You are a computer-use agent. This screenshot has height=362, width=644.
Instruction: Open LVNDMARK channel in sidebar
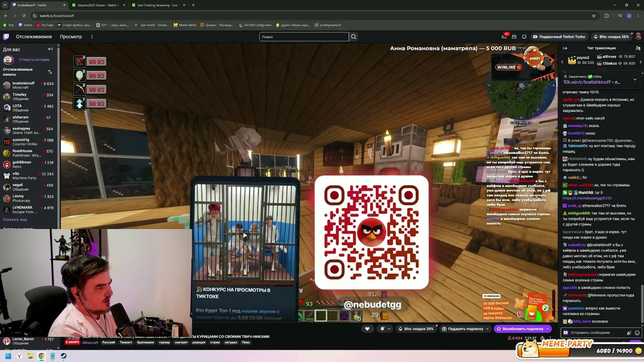coord(28,210)
